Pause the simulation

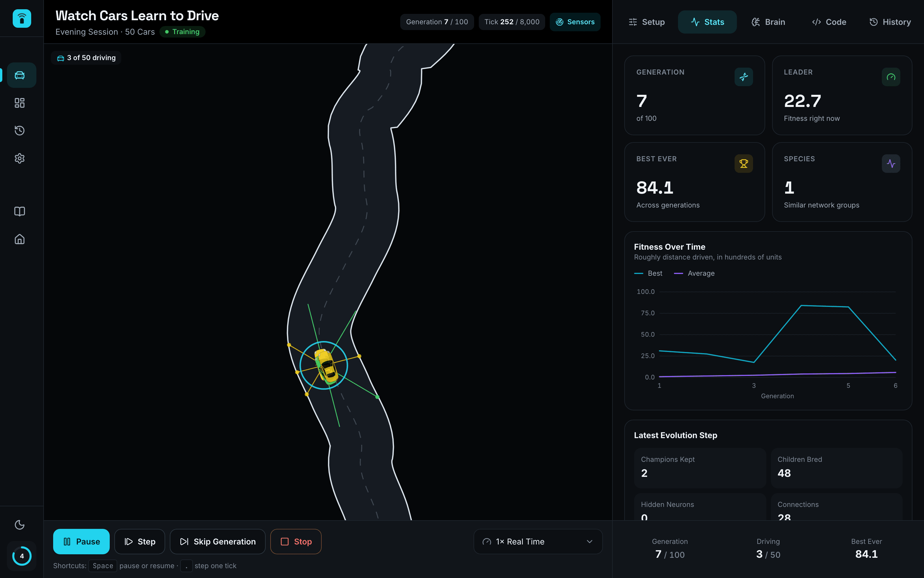(x=81, y=541)
